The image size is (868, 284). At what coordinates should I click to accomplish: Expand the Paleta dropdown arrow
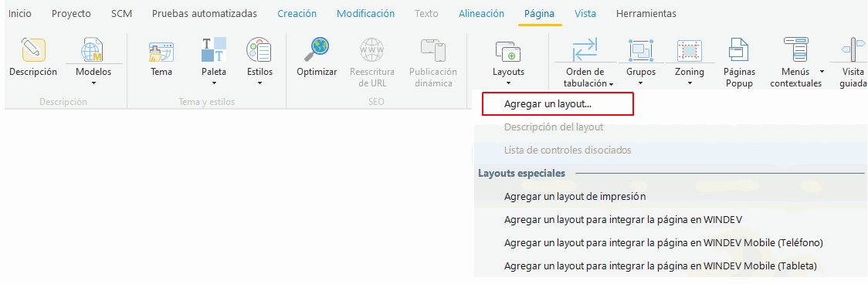[214, 83]
